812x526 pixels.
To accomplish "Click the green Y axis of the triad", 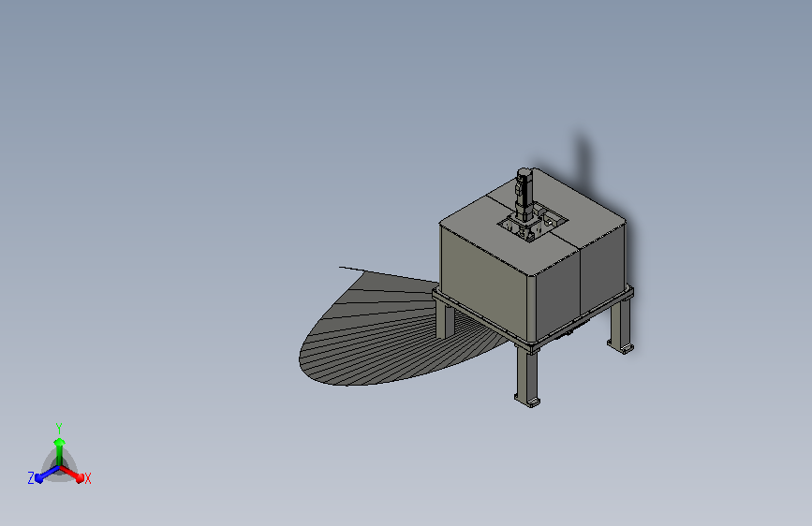I will coord(59,451).
